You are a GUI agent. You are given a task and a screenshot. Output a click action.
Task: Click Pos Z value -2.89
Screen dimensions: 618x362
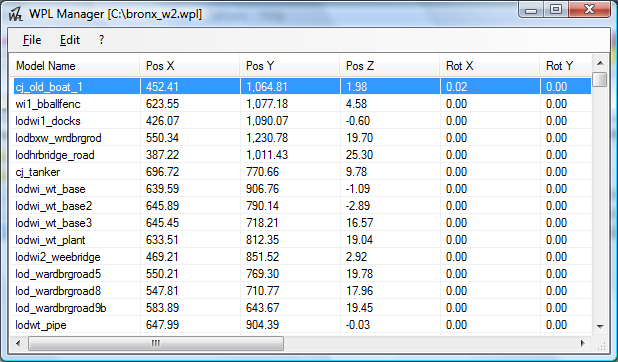pos(358,205)
